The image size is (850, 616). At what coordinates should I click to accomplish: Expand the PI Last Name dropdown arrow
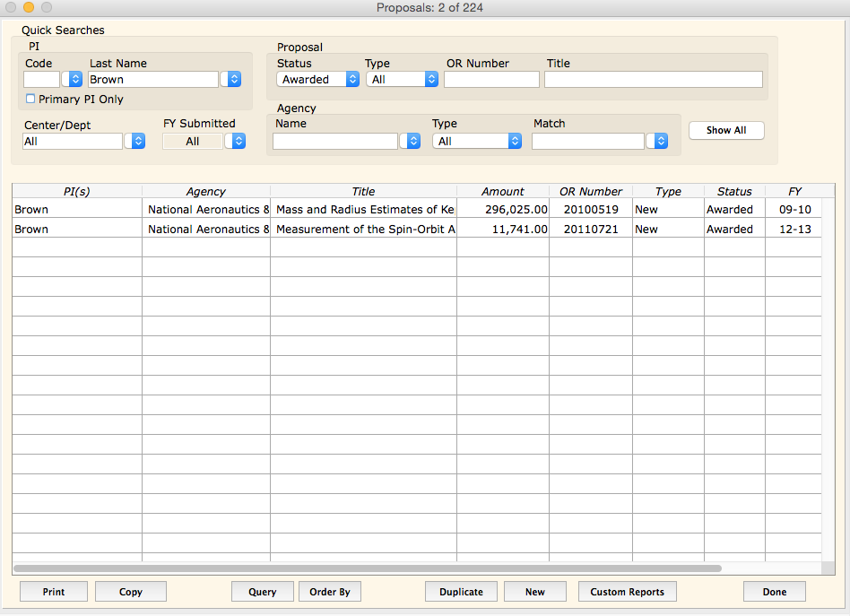tap(233, 80)
